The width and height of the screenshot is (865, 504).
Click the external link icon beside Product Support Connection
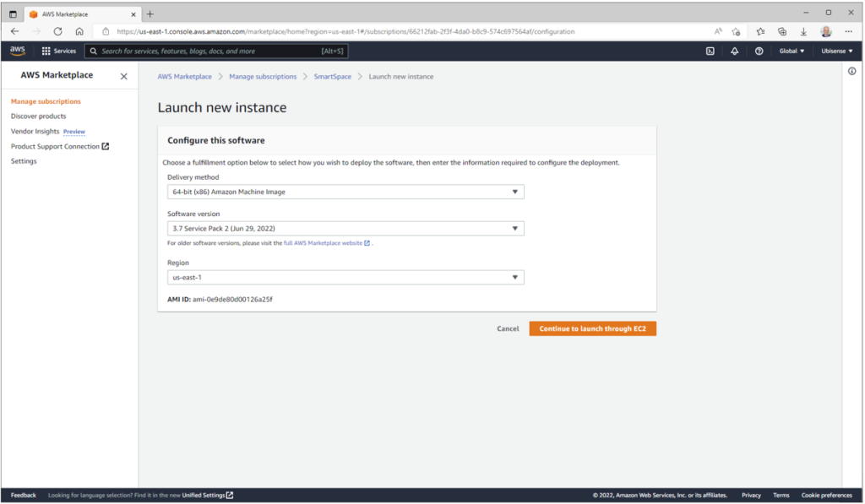[x=106, y=146]
